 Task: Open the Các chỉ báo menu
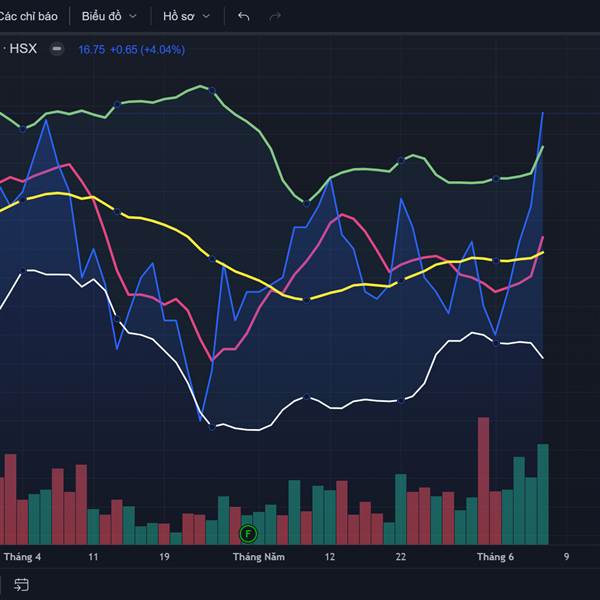[x=28, y=17]
